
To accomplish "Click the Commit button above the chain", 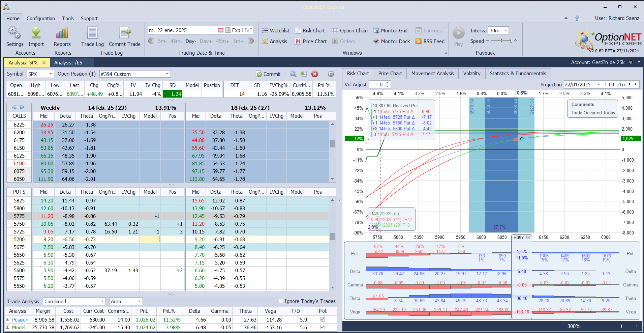I will point(268,74).
